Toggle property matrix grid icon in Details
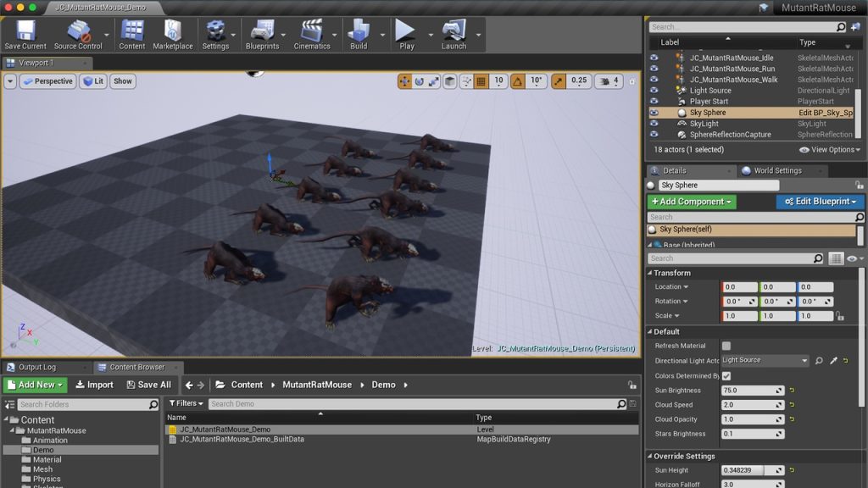The height and width of the screenshot is (488, 868). pos(836,258)
